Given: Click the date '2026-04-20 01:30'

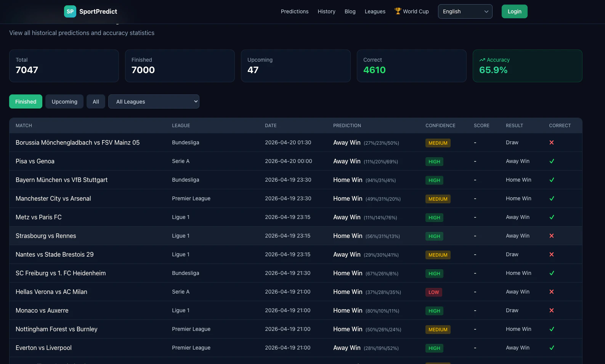Looking at the screenshot, I should pyautogui.click(x=288, y=142).
